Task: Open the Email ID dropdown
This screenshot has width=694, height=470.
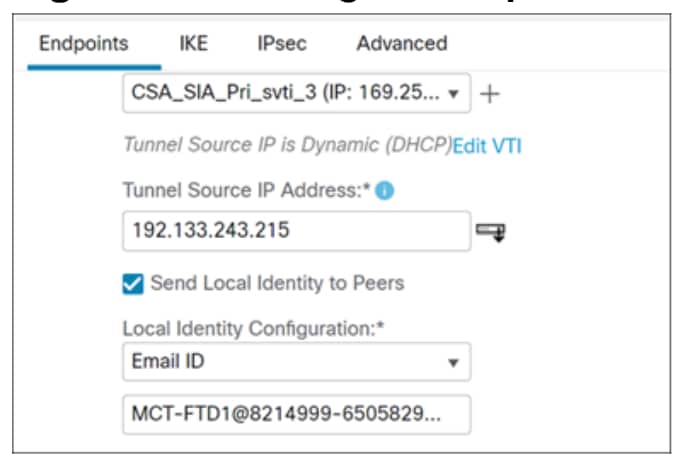Action: [x=295, y=360]
